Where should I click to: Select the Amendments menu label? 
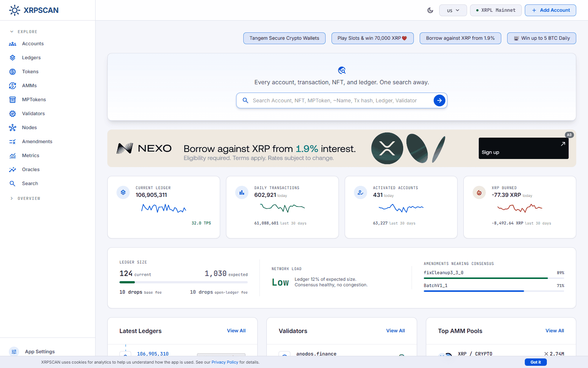pos(37,142)
